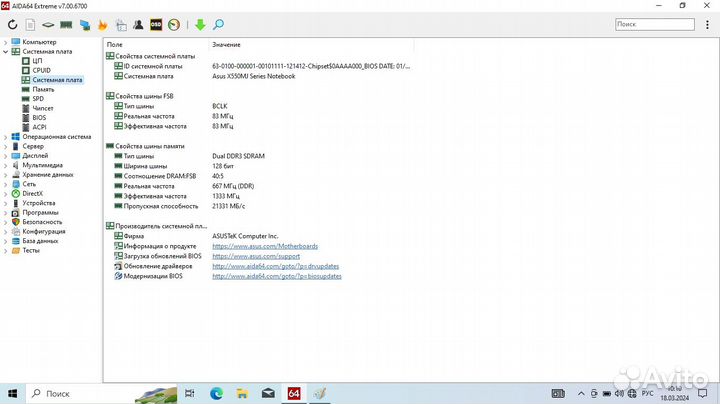Screen dimensions: 720x404
Task: Expand the Мультимедиа tree node
Action: pyautogui.click(x=6, y=165)
